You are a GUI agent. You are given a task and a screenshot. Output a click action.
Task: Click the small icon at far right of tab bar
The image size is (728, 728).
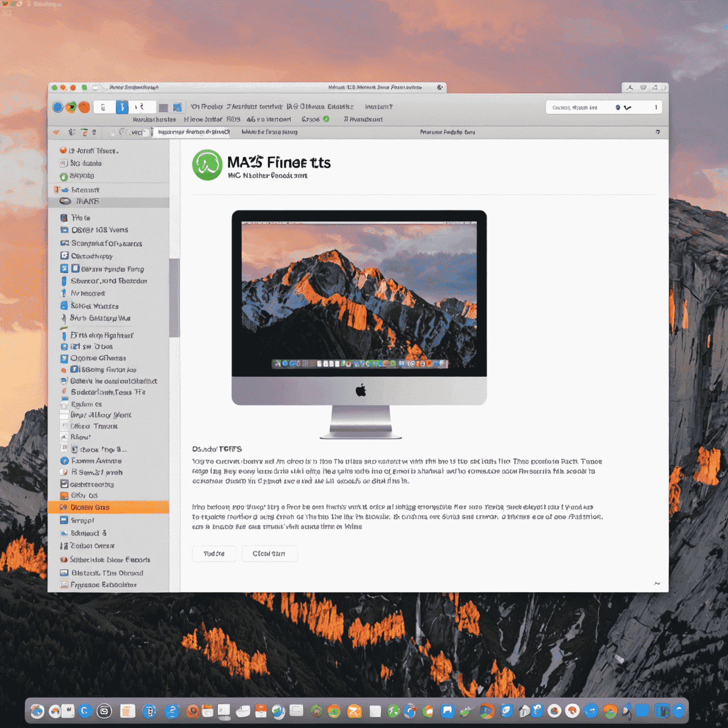tap(657, 132)
